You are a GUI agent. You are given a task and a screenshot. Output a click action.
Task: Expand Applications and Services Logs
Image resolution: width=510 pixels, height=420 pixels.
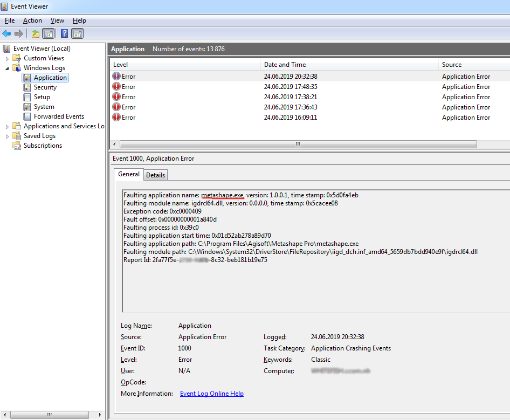(8, 126)
